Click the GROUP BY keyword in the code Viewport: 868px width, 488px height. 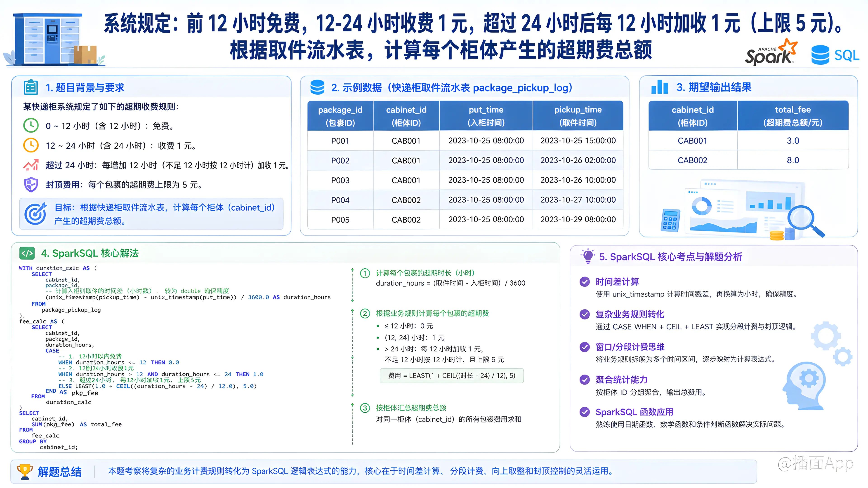[x=33, y=441]
